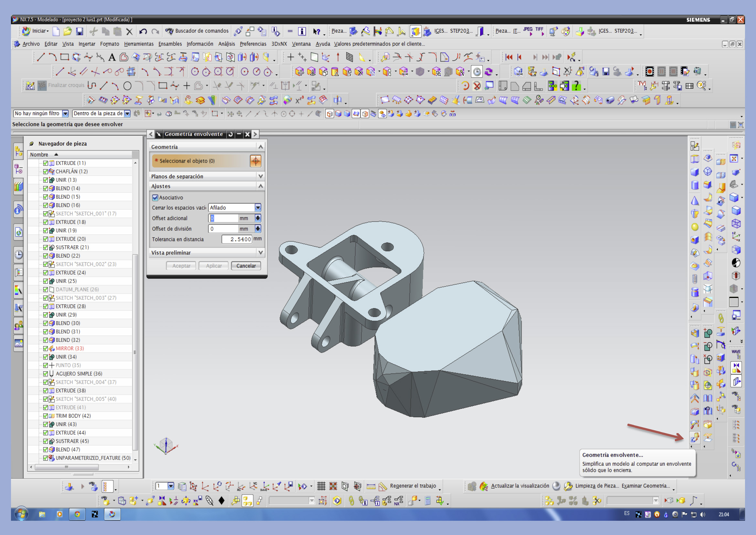
Task: Open the 'Dentro de la pieza de' dropdown
Action: pyautogui.click(x=127, y=114)
